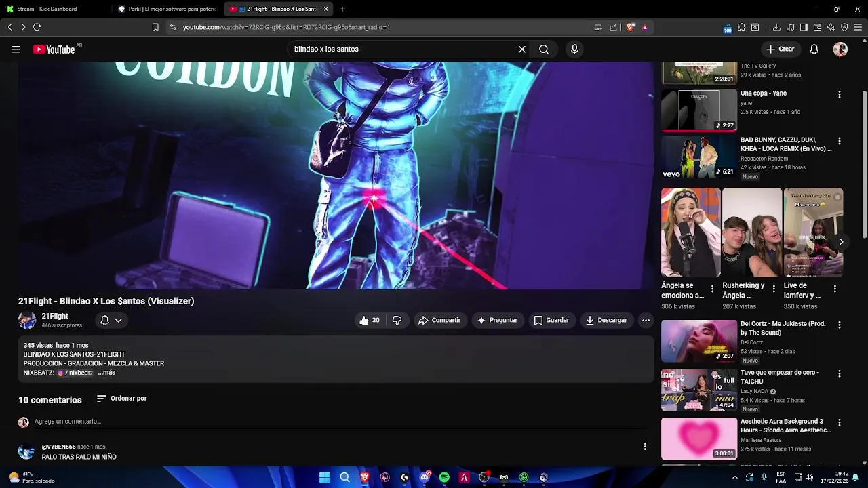The image size is (868, 488).
Task: Open @VYBEN666 commenter profile
Action: (59, 447)
